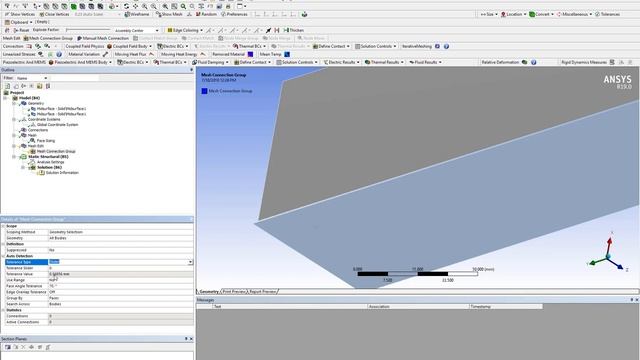Open the Coupled Field Body dropdown
The height and width of the screenshot is (360, 640).
pos(129,46)
